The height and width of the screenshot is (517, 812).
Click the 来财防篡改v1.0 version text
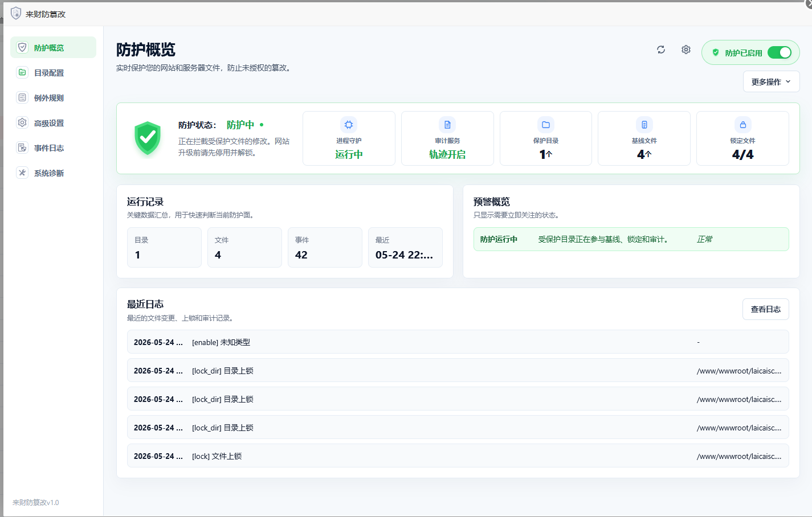point(36,502)
